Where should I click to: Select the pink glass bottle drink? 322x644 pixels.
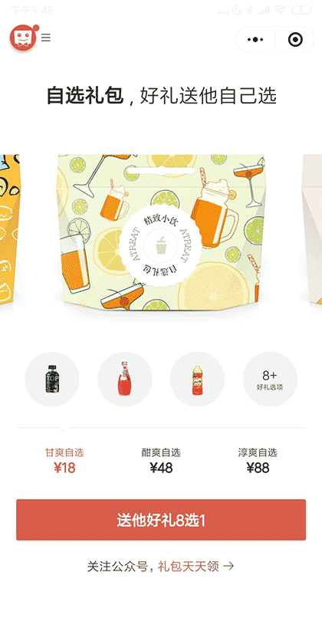[125, 379]
